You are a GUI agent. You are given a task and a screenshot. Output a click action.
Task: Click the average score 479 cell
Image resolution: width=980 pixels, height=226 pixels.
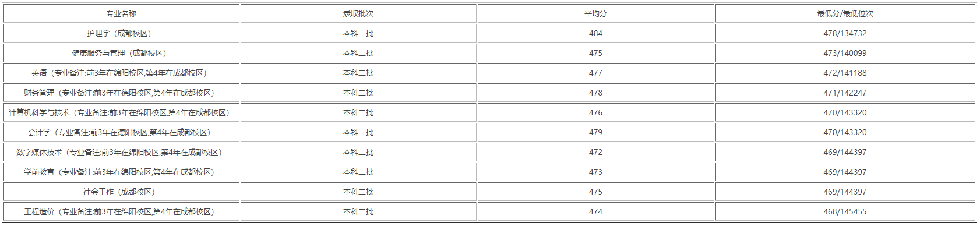click(595, 132)
